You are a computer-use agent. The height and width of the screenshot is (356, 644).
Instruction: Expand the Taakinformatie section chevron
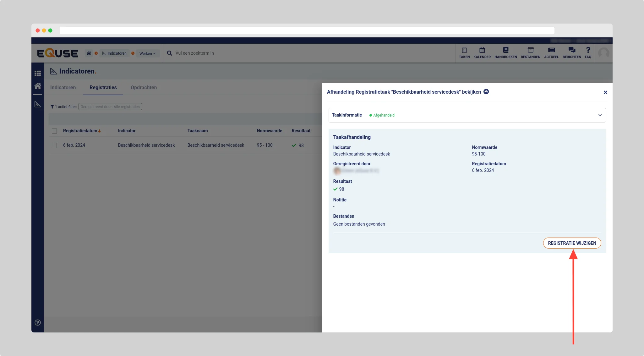pyautogui.click(x=600, y=115)
